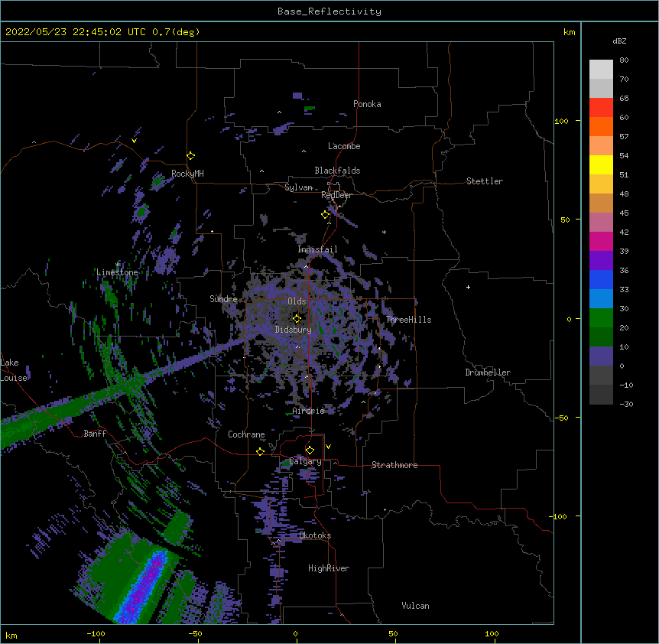This screenshot has height=644, width=659.
Task: Click the radar site diamond between Olds and Didsbury
Action: pyautogui.click(x=297, y=318)
